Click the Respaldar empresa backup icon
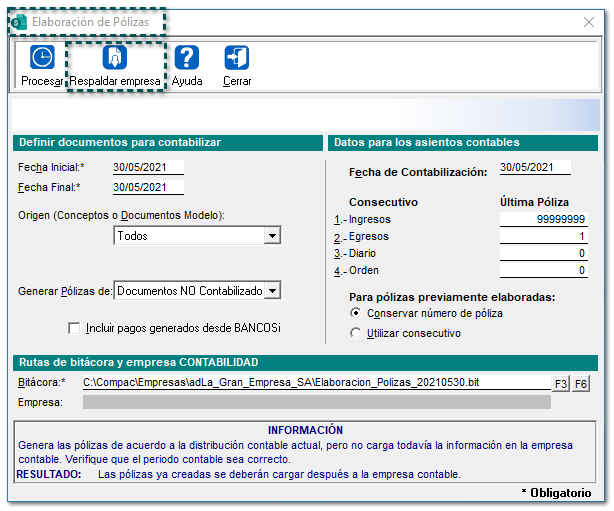 (x=115, y=57)
